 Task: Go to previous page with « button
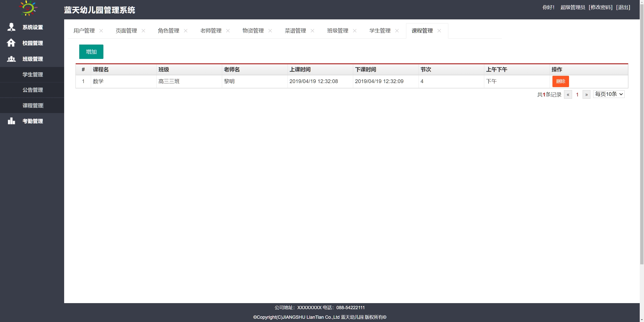[568, 94]
